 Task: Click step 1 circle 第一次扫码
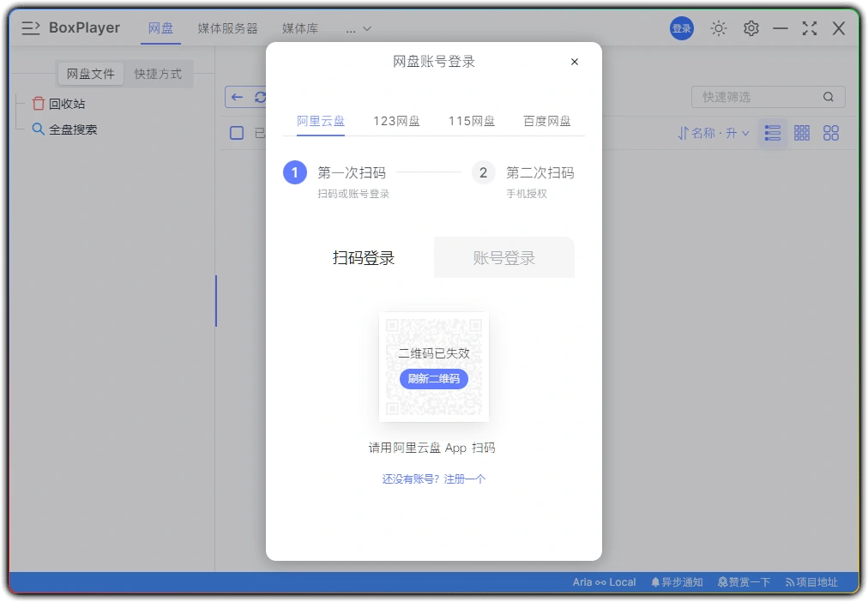pyautogui.click(x=295, y=172)
